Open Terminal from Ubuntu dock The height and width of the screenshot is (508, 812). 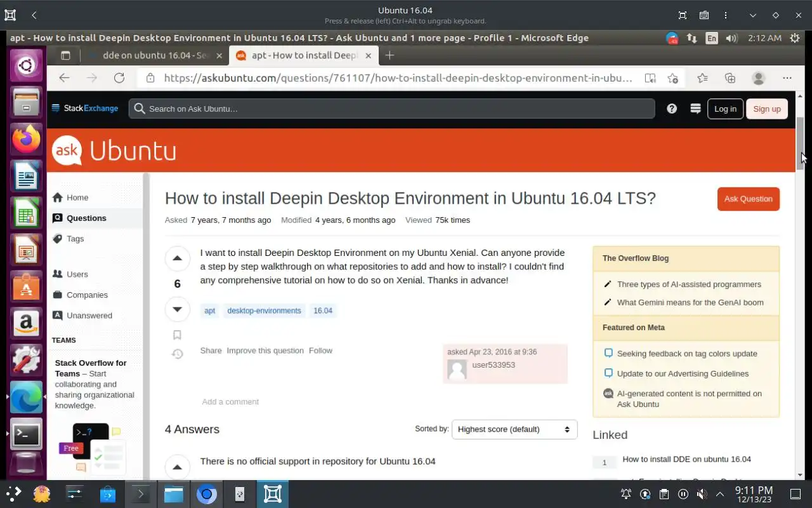(x=26, y=434)
